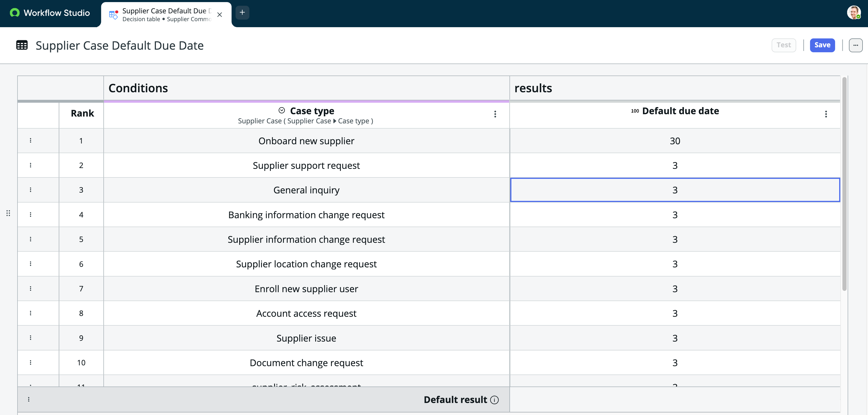This screenshot has width=868, height=415.
Task: Open row menu for Account access request
Action: click(x=30, y=313)
